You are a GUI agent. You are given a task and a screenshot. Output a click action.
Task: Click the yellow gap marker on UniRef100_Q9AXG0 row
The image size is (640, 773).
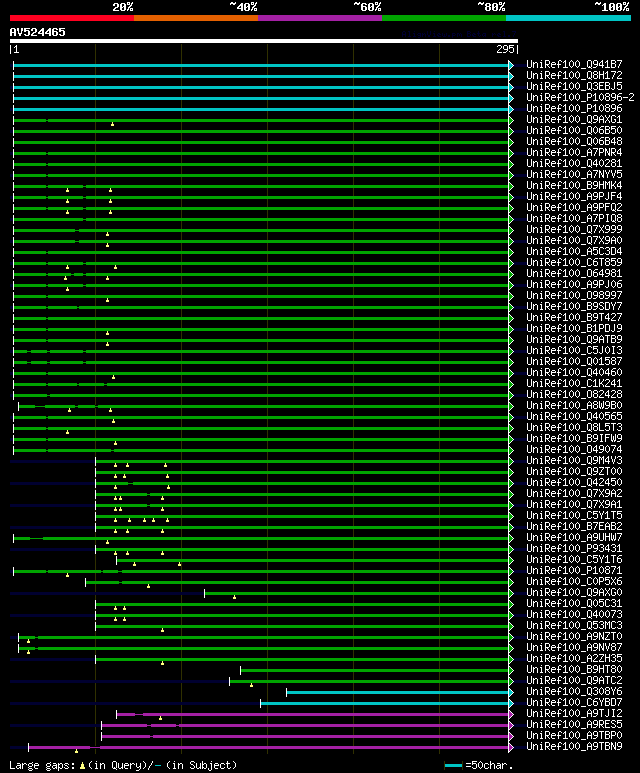click(x=234, y=597)
